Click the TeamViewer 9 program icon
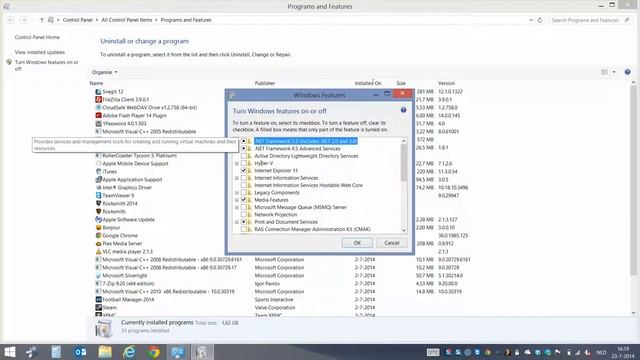This screenshot has width=640, height=360. coord(98,196)
